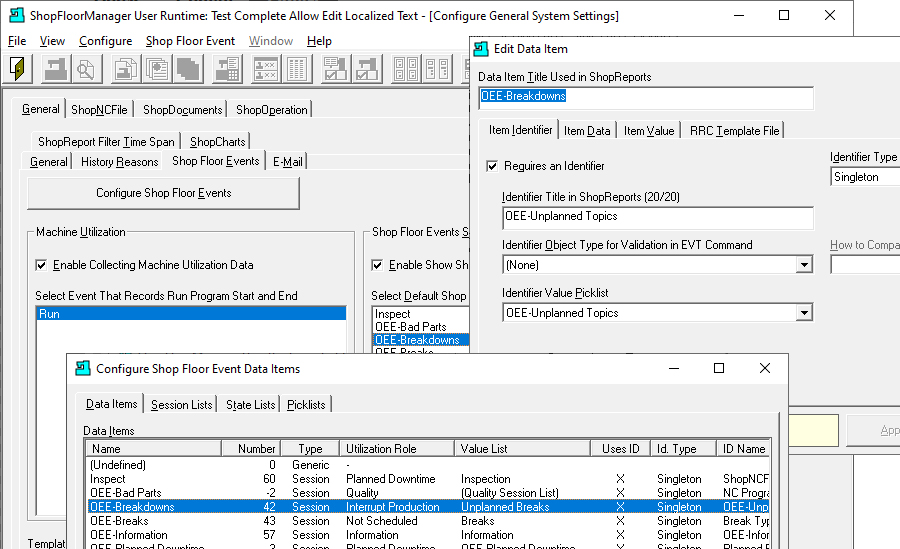Toggle the Requires an Identifier checkbox
The height and width of the screenshot is (549, 900).
pos(492,166)
